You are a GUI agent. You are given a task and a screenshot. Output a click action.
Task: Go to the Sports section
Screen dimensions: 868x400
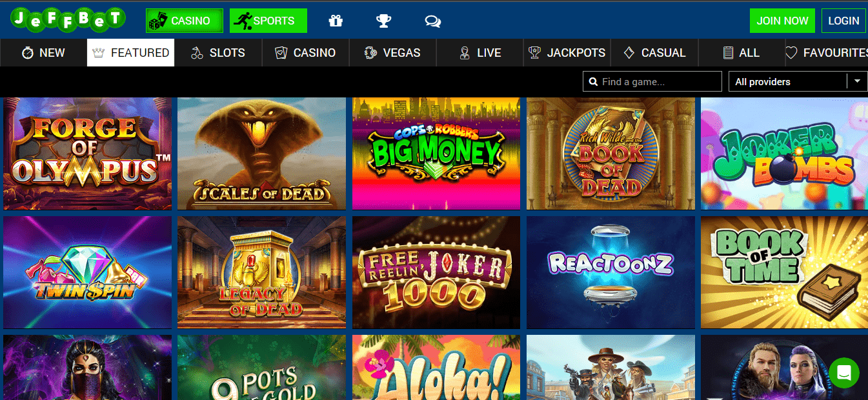268,21
